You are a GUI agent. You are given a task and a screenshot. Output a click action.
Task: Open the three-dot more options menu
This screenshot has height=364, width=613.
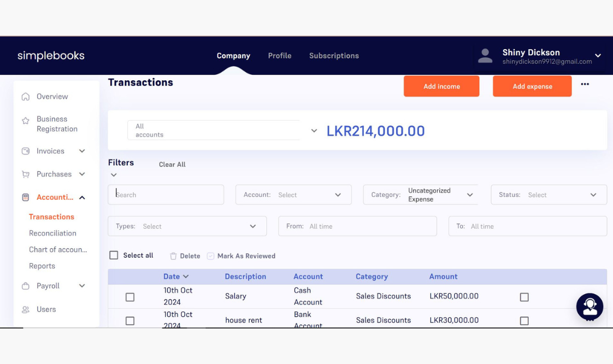click(585, 84)
